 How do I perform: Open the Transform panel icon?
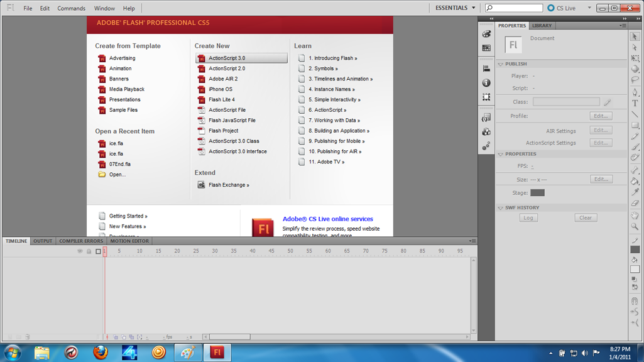pos(486,97)
